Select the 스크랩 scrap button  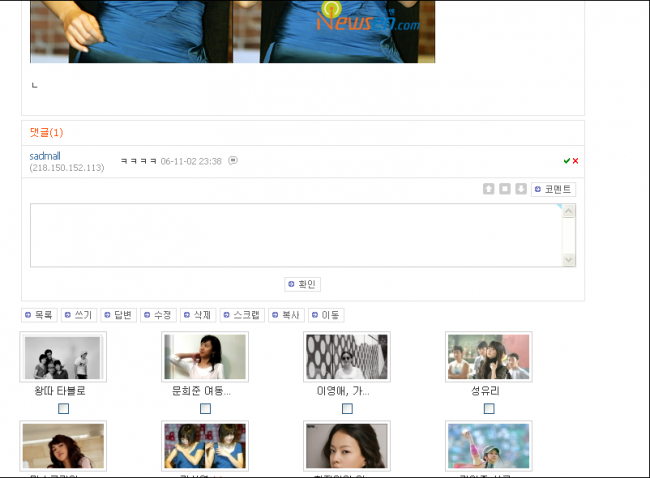click(x=241, y=315)
